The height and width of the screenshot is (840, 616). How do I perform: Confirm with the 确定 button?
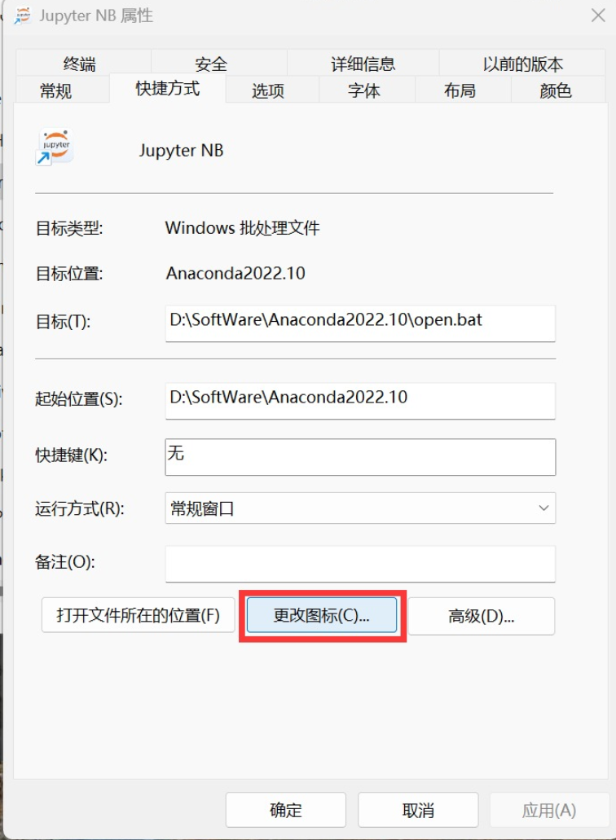coord(285,810)
